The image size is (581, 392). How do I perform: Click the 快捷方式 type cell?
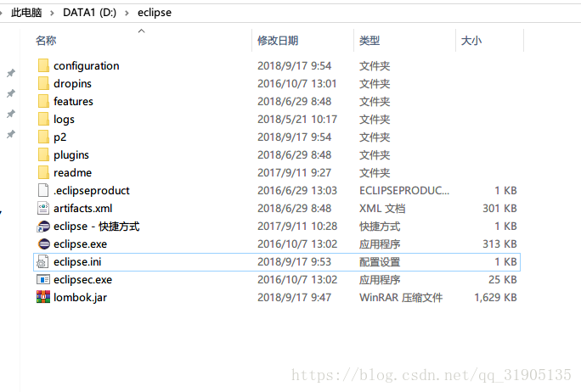click(380, 227)
